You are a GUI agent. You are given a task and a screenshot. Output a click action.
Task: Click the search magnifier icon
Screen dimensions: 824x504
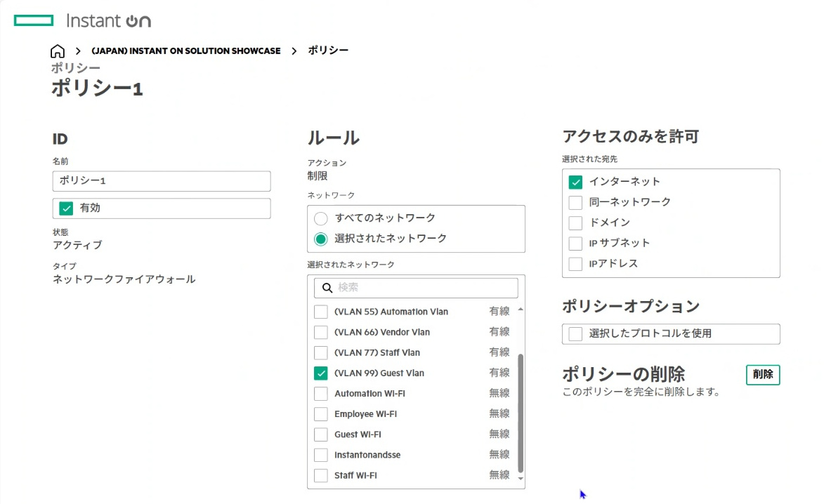tap(327, 288)
